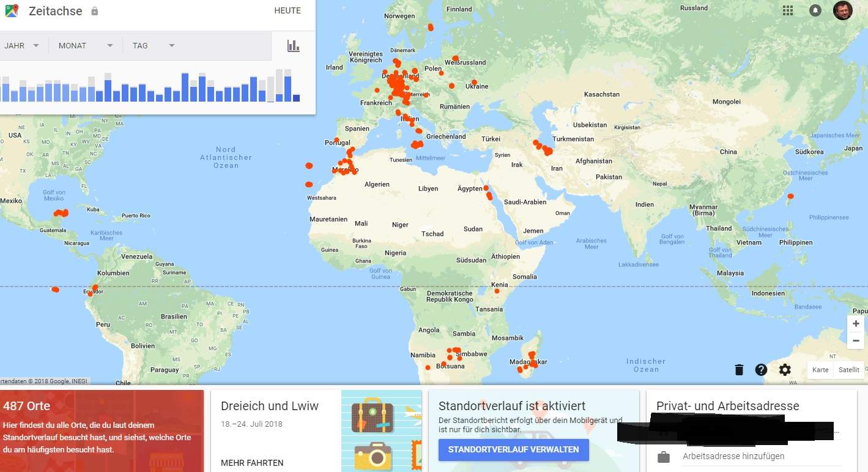This screenshot has width=868, height=472.
Task: Open help via the question mark icon
Action: click(761, 370)
